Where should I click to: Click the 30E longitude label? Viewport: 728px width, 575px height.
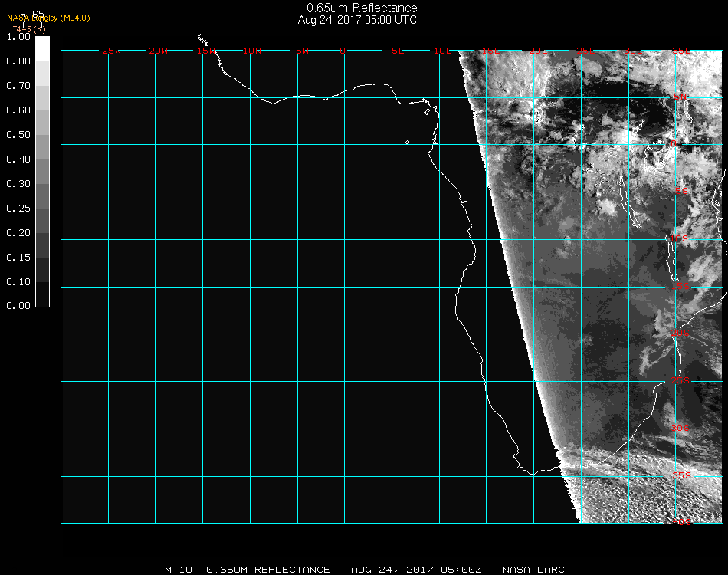[x=633, y=51]
